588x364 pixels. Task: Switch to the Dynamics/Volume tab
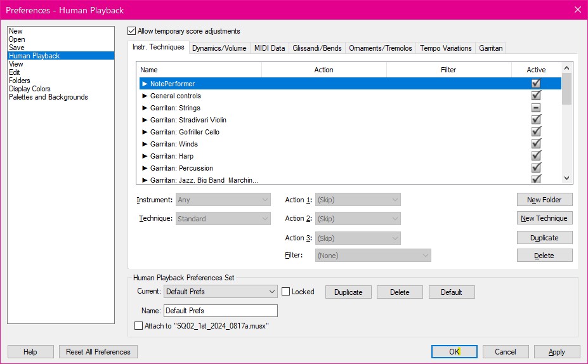pyautogui.click(x=219, y=48)
